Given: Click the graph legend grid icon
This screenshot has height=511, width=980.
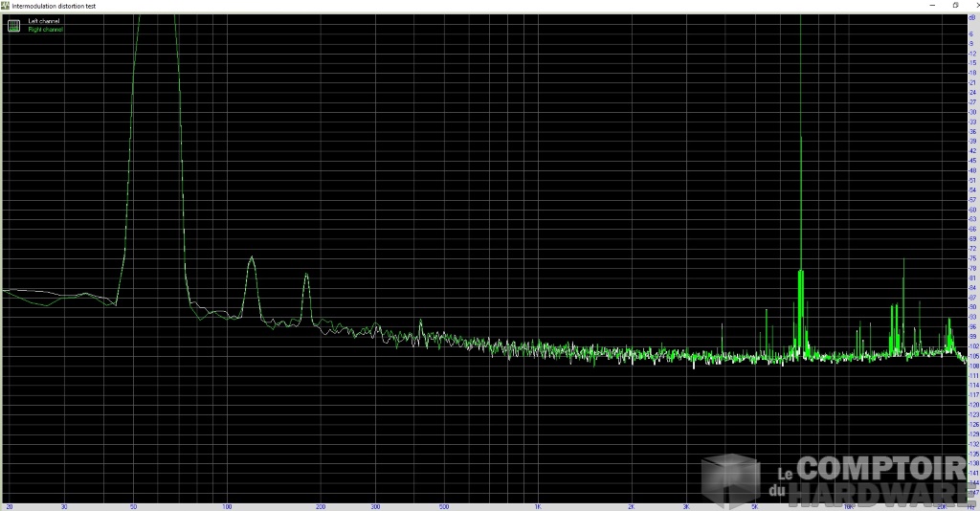Looking at the screenshot, I should pyautogui.click(x=13, y=25).
